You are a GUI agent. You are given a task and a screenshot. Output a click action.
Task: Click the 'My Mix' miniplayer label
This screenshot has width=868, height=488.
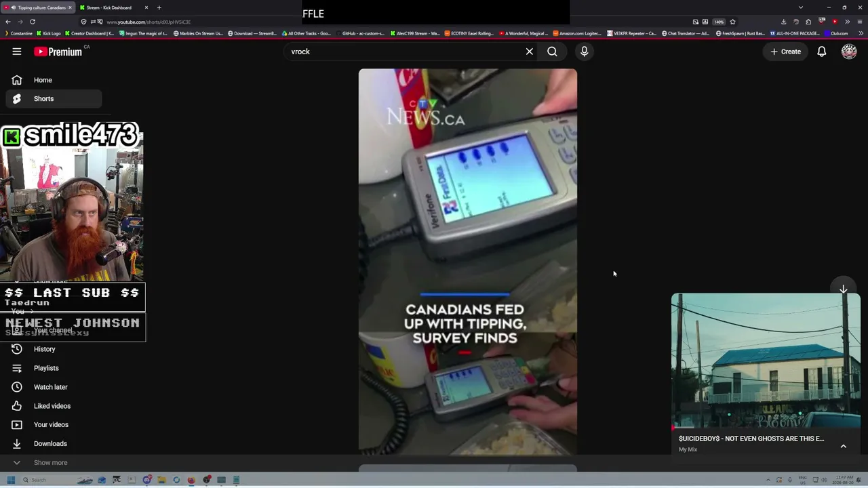(x=688, y=449)
